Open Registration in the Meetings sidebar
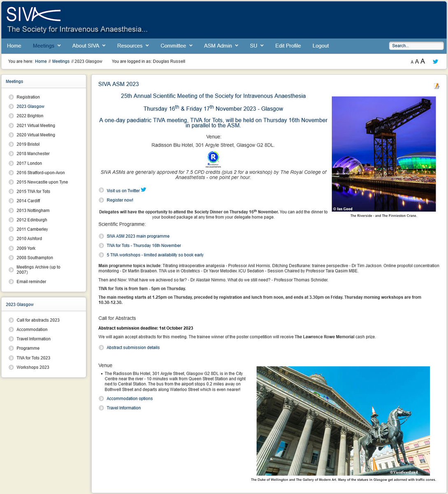This screenshot has height=494, width=448. click(28, 97)
